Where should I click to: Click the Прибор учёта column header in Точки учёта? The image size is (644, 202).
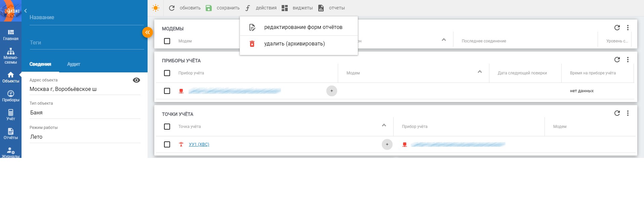[x=415, y=127]
